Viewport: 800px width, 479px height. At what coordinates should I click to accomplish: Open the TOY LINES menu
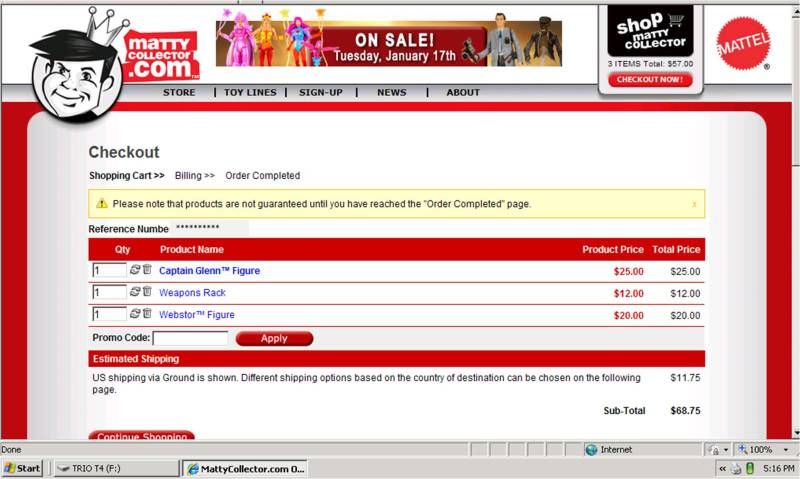[x=249, y=93]
